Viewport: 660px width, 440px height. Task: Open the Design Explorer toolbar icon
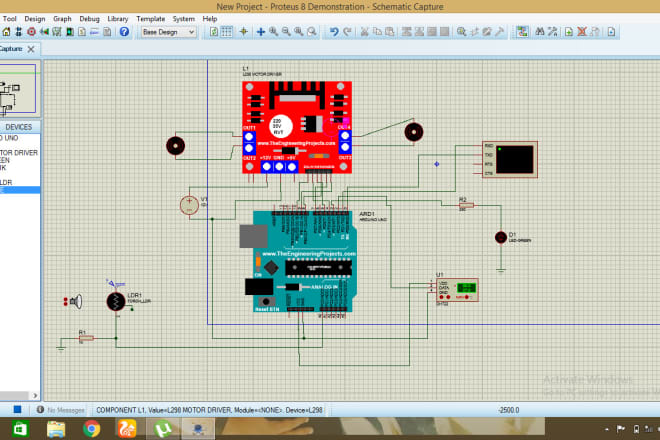tap(69, 32)
